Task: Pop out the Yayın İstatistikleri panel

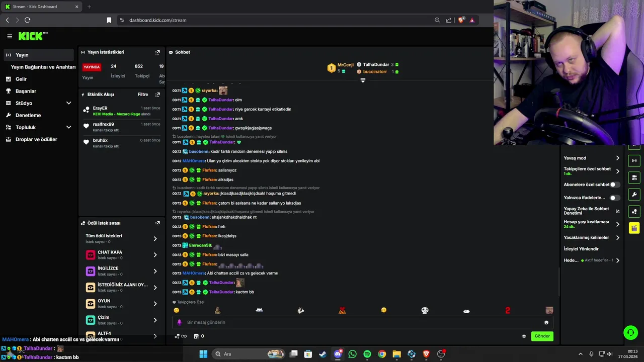Action: pos(157,52)
